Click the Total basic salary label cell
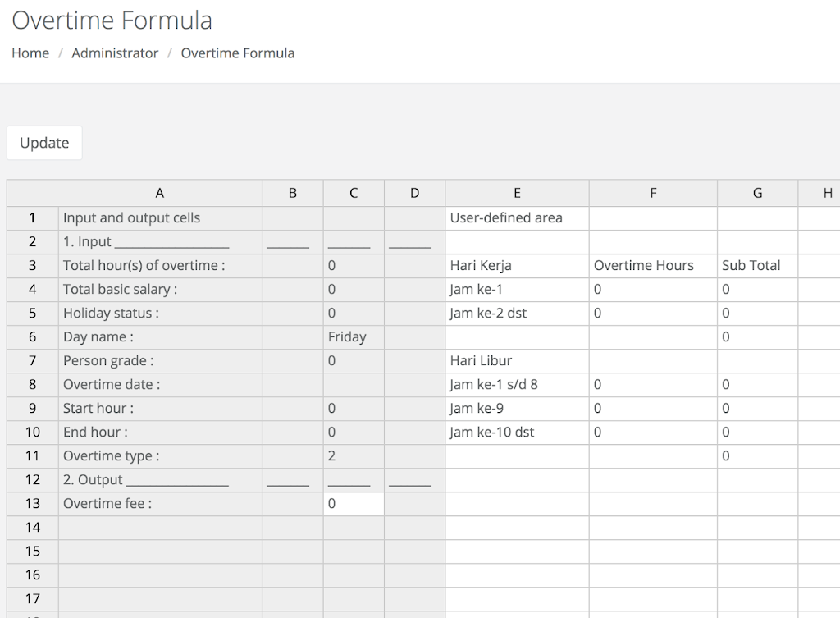Image resolution: width=840 pixels, height=618 pixels. [160, 289]
